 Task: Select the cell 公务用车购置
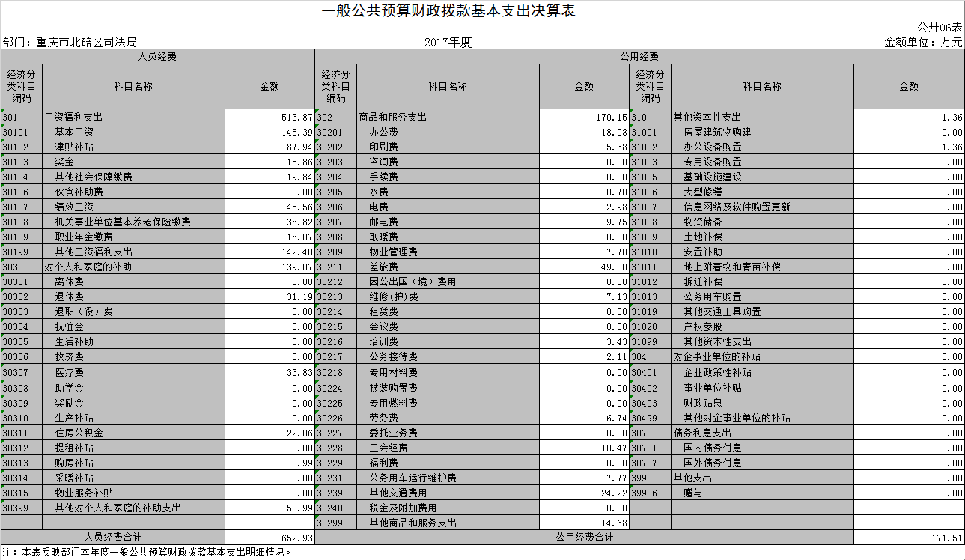click(x=762, y=297)
